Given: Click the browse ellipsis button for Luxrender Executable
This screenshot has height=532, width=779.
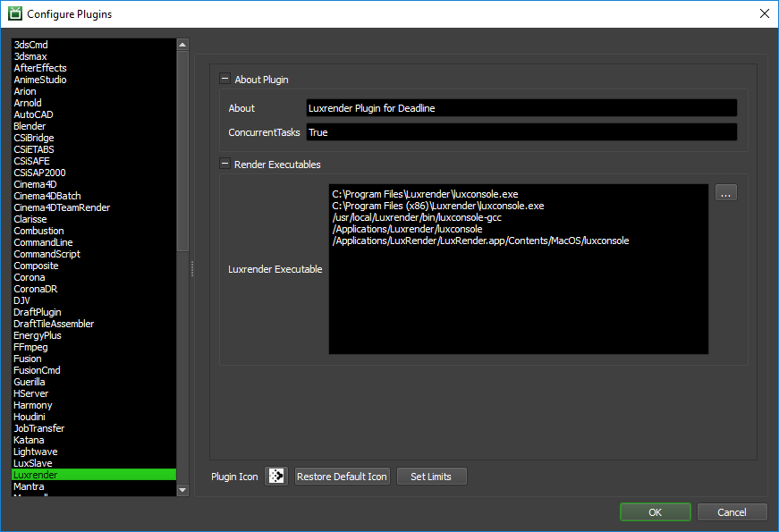Looking at the screenshot, I should click(725, 192).
